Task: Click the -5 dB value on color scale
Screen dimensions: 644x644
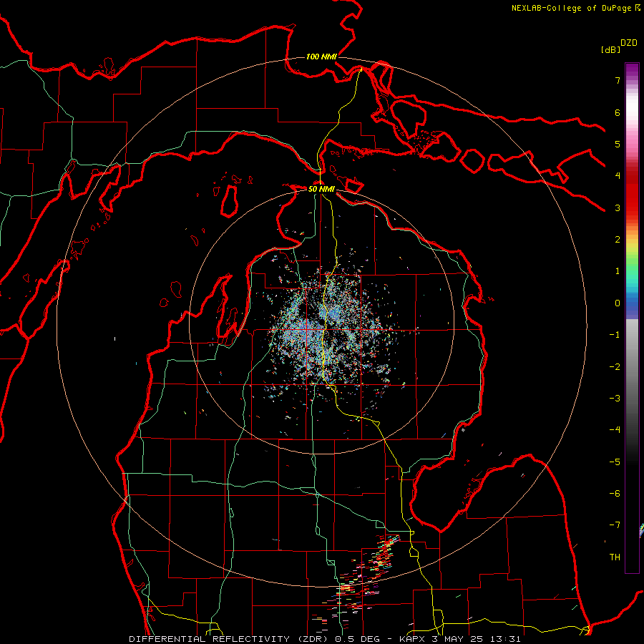Action: coord(615,462)
